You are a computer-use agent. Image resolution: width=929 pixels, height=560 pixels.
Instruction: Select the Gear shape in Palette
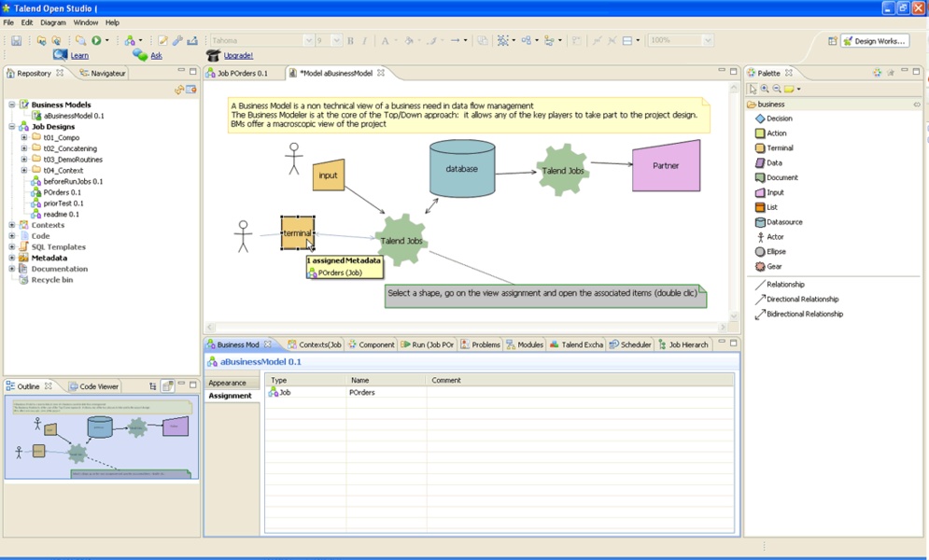[x=774, y=267]
